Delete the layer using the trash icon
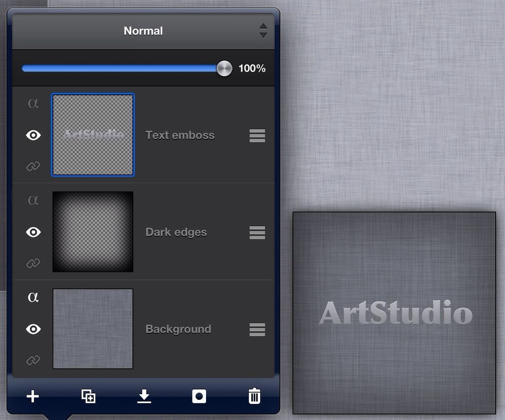505x420 pixels. [x=254, y=397]
